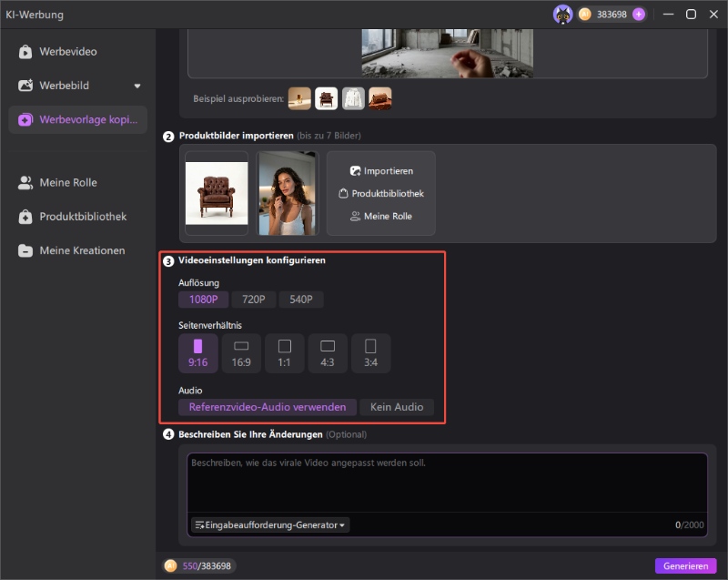This screenshot has width=728, height=580.
Task: Choose Produktbibliothek in import panel
Action: (x=381, y=193)
